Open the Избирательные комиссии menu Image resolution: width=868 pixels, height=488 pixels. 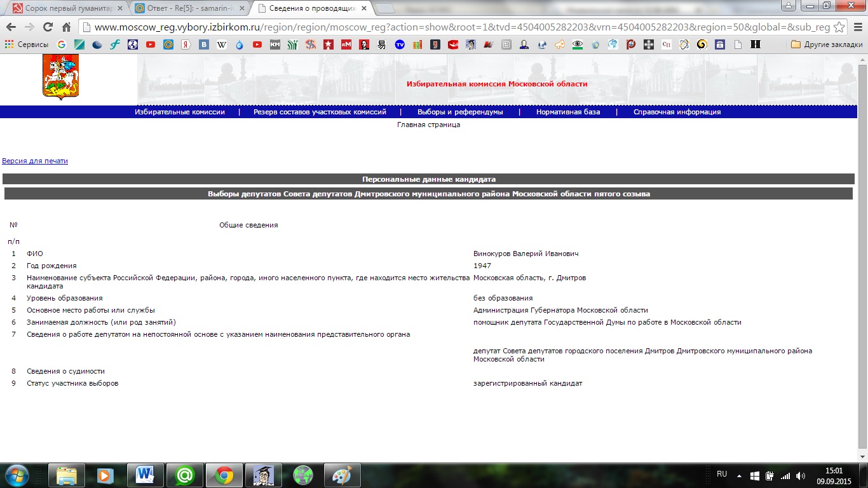(x=180, y=112)
